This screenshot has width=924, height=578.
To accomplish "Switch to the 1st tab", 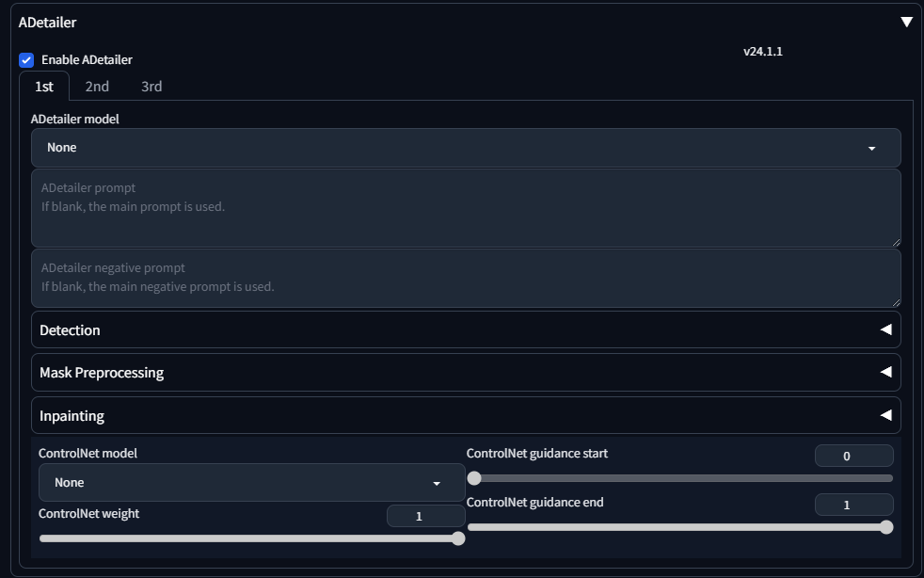I will 44,86.
